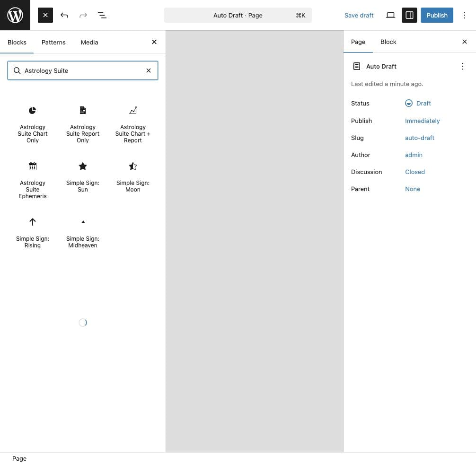Focus the Astrology Suite search field
Screen dimensions: 476x464
coord(83,70)
